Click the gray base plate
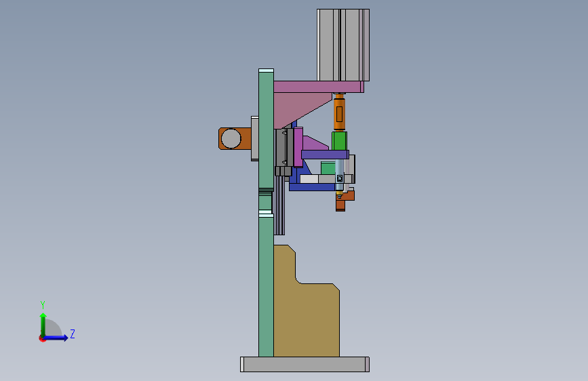588x381 pixels. click(x=305, y=364)
